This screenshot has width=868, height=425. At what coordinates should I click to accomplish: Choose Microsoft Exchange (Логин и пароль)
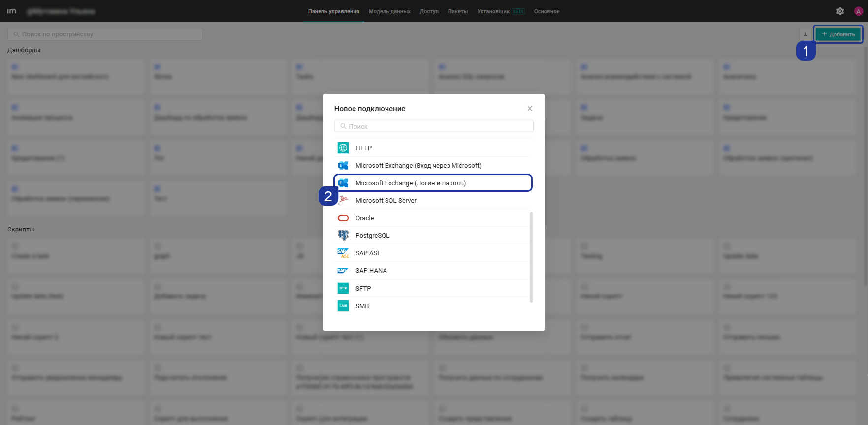coord(433,183)
